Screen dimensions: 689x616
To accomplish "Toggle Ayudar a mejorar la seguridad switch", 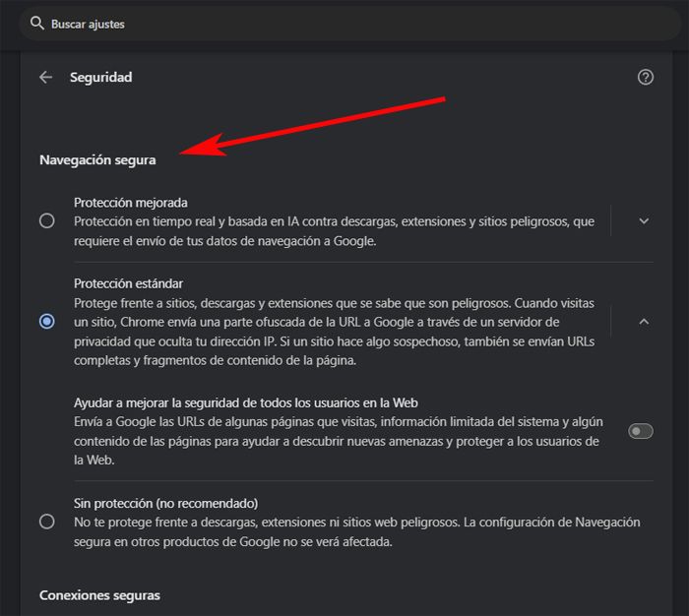I will [x=640, y=431].
